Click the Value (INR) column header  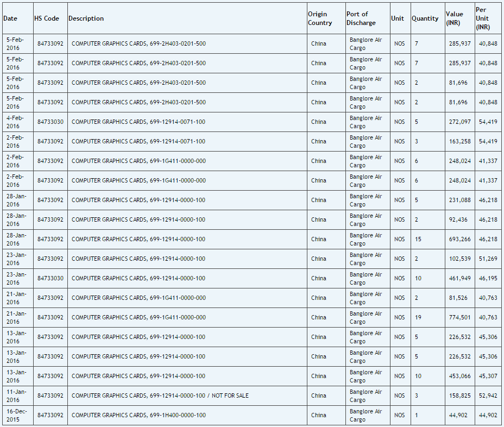[x=455, y=18]
